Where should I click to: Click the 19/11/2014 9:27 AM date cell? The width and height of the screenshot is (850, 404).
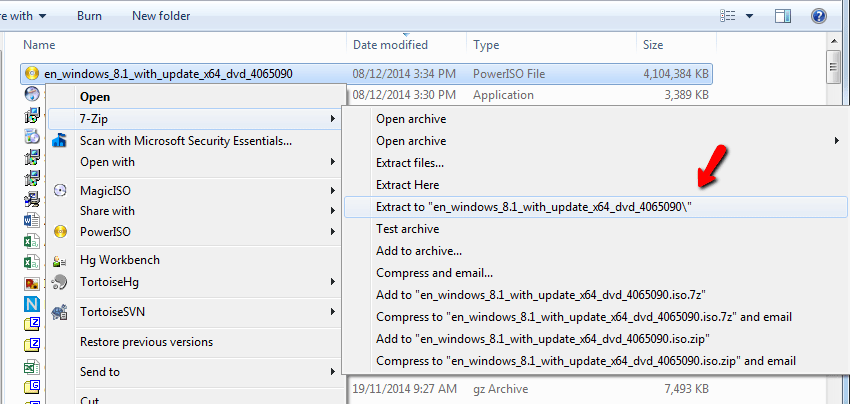(x=404, y=389)
